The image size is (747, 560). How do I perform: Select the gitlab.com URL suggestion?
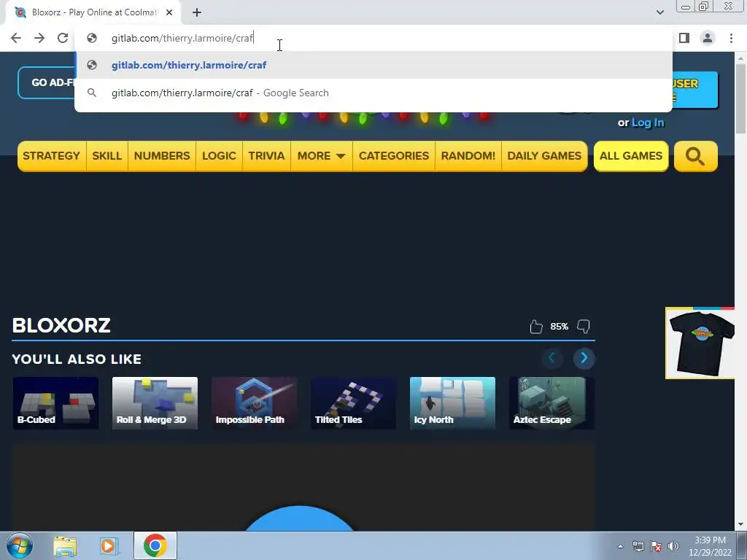[373, 65]
